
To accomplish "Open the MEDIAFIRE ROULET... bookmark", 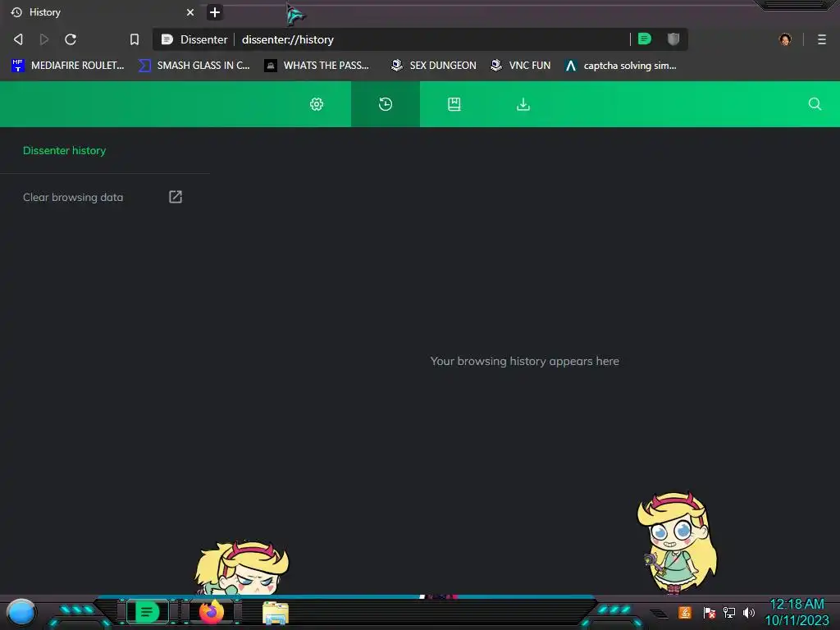I will click(x=68, y=66).
